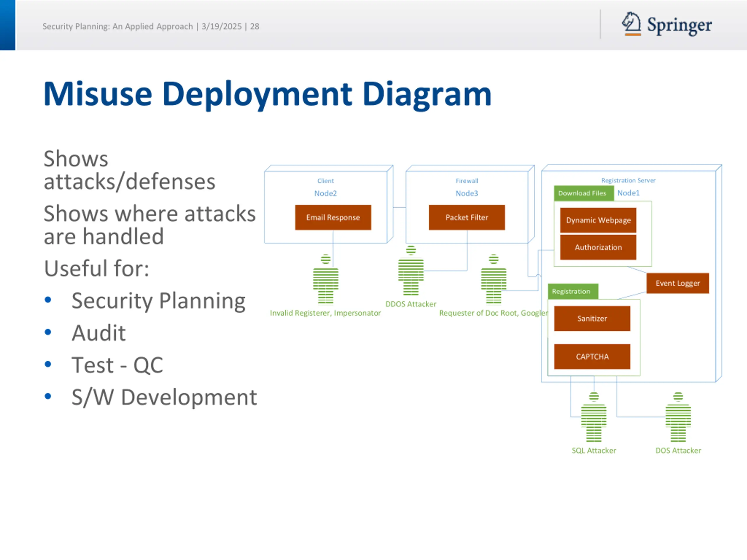
Task: Click the 'Node1' label
Action: [629, 193]
